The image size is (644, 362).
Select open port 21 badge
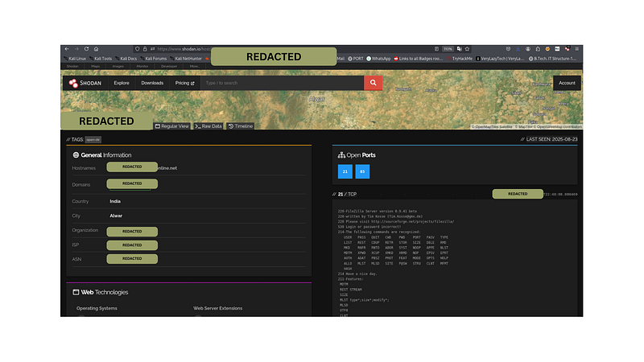click(345, 171)
